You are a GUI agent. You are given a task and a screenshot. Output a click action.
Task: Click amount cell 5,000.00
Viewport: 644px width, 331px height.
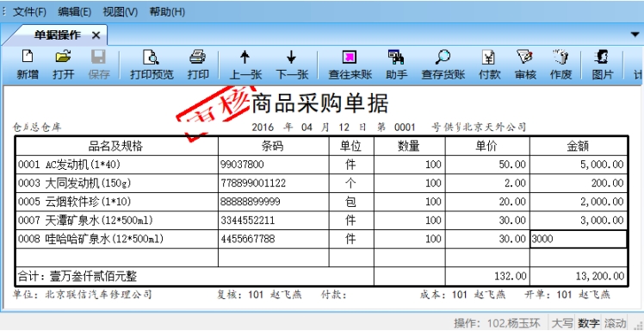tap(579, 165)
